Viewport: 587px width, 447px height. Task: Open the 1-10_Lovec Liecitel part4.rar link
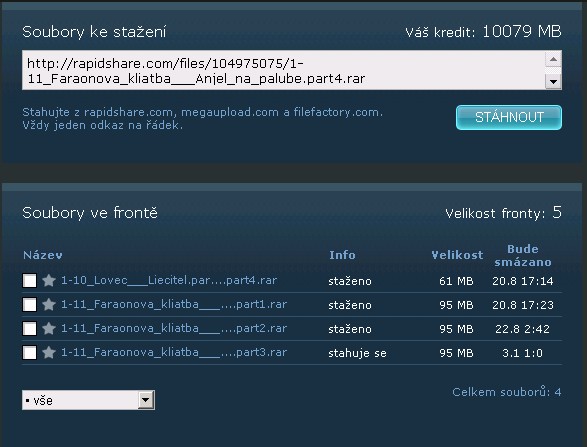coord(169,280)
